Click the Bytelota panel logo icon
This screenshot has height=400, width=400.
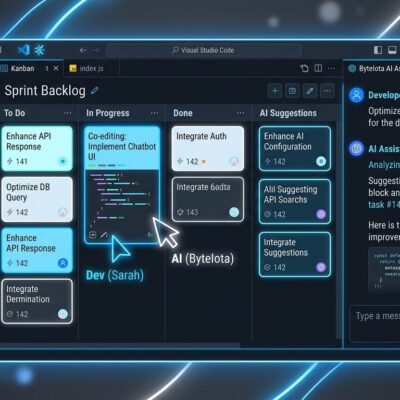pyautogui.click(x=352, y=68)
